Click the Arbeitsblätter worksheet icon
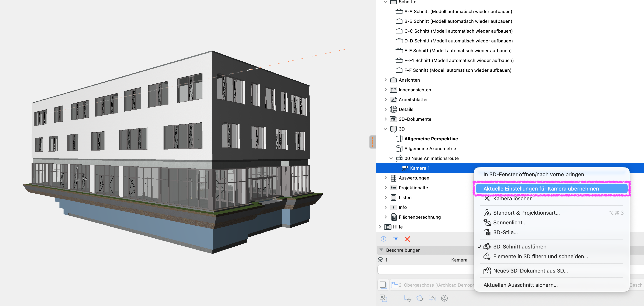 pos(393,99)
